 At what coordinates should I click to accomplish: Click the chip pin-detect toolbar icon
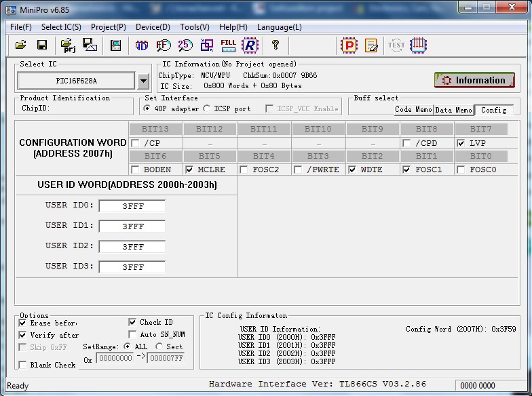(x=418, y=45)
